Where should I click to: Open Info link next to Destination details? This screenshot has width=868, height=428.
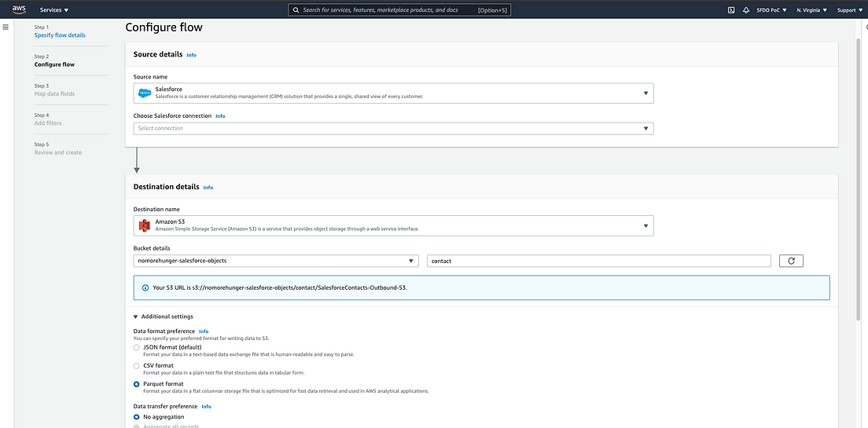coord(208,188)
